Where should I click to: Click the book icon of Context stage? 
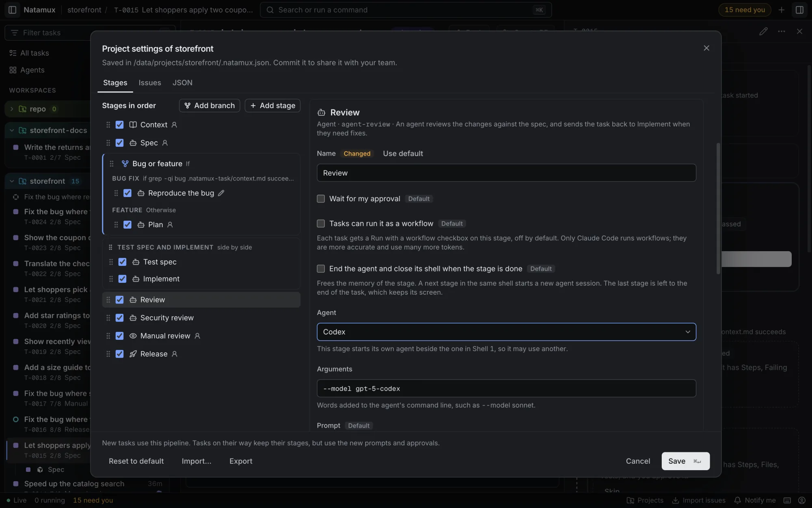click(133, 125)
